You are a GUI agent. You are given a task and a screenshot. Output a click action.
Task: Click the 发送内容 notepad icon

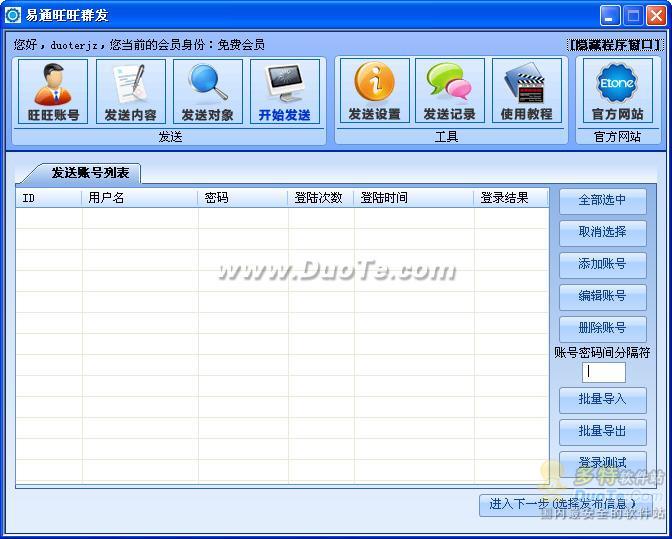(x=130, y=91)
